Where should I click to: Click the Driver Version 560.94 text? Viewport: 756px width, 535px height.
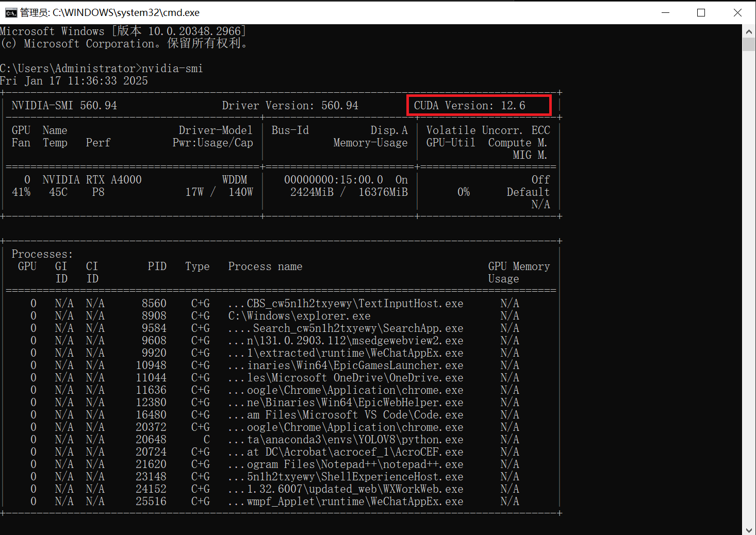point(290,106)
